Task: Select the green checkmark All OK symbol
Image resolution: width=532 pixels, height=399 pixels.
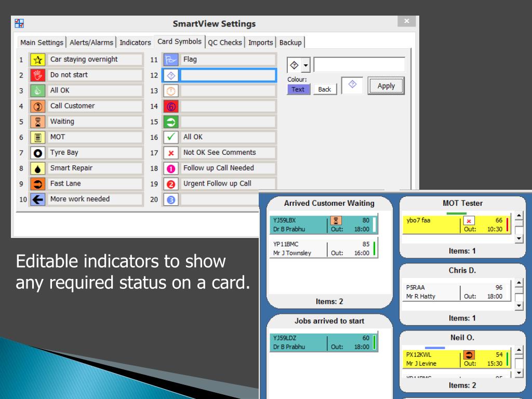Action: point(171,137)
